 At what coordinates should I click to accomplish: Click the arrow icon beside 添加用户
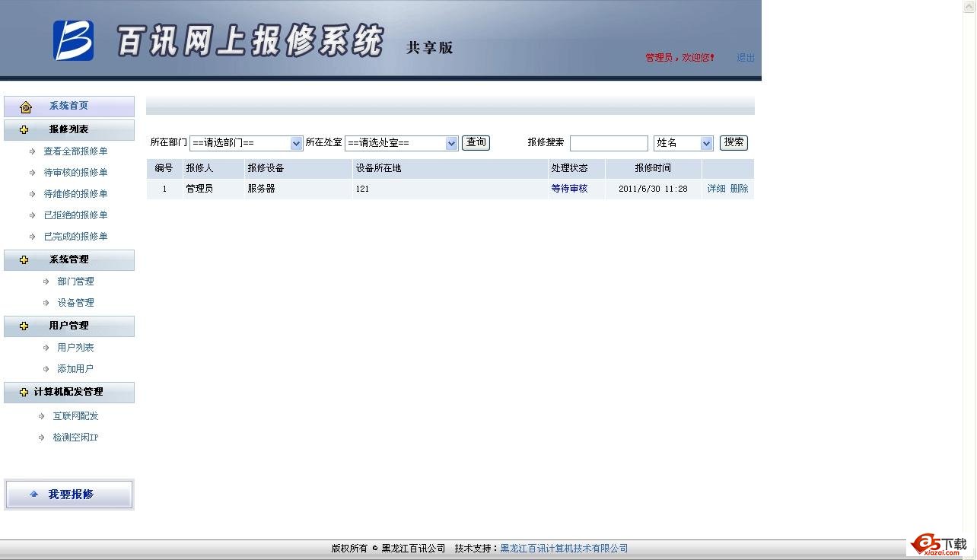[x=46, y=369]
